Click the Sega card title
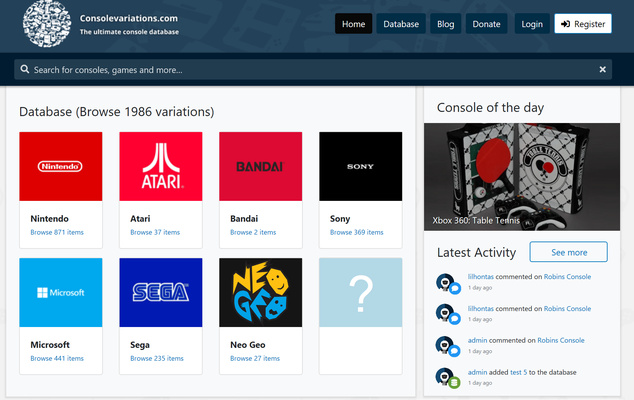634x400 pixels. pos(140,345)
